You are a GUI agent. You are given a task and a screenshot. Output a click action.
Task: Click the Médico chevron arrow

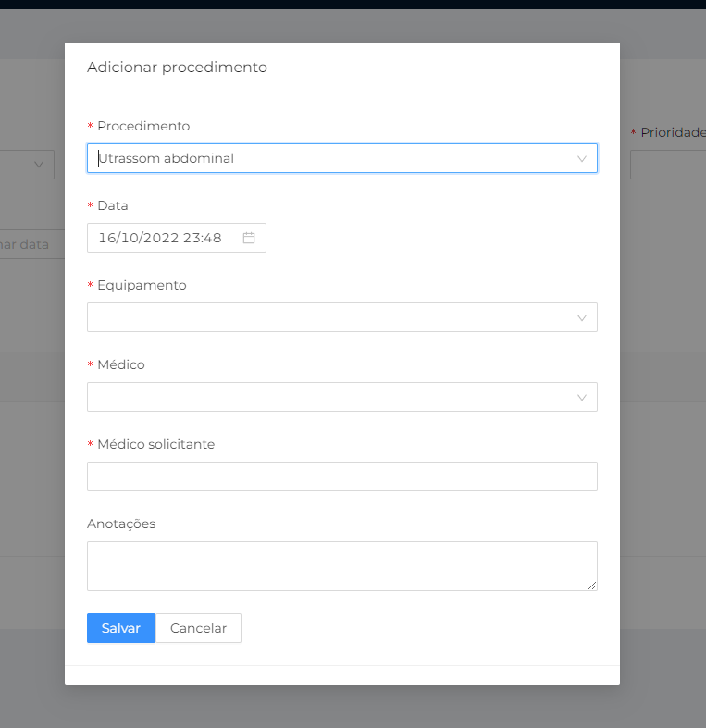pyautogui.click(x=582, y=397)
